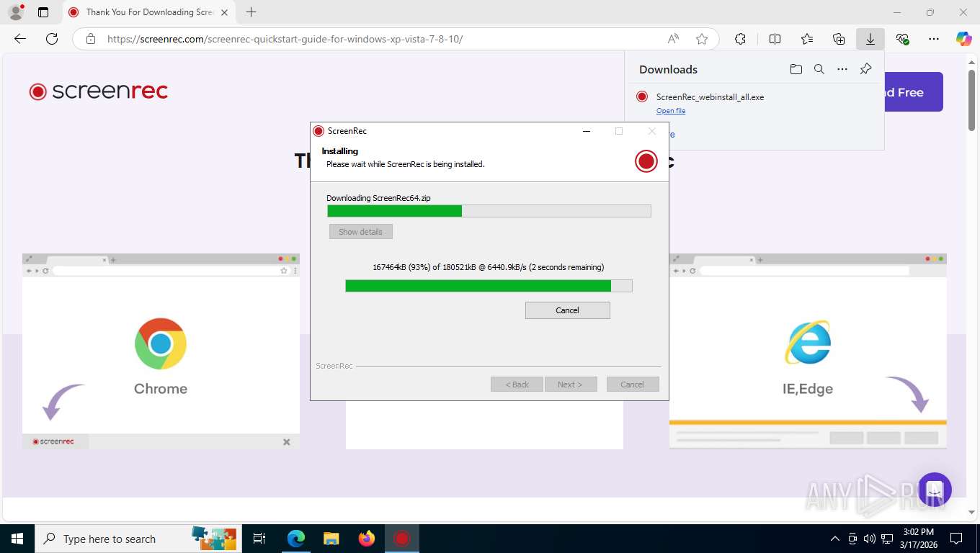This screenshot has width=980, height=553.
Task: Open the tab actions menu icon
Action: pos(43,12)
